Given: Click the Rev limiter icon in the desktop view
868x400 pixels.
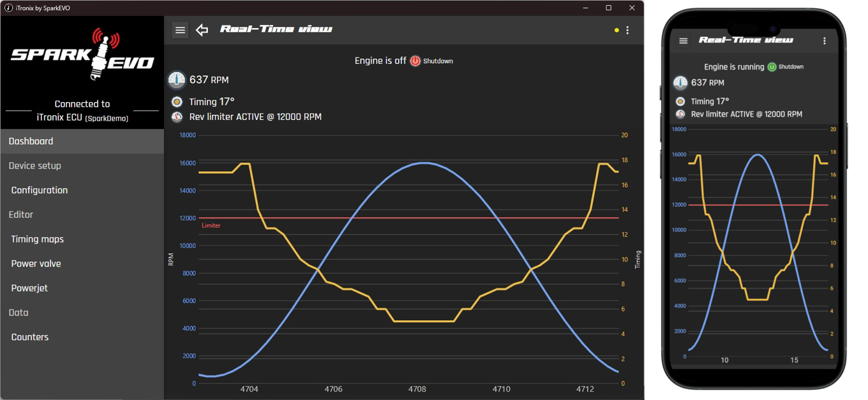Looking at the screenshot, I should pos(177,117).
